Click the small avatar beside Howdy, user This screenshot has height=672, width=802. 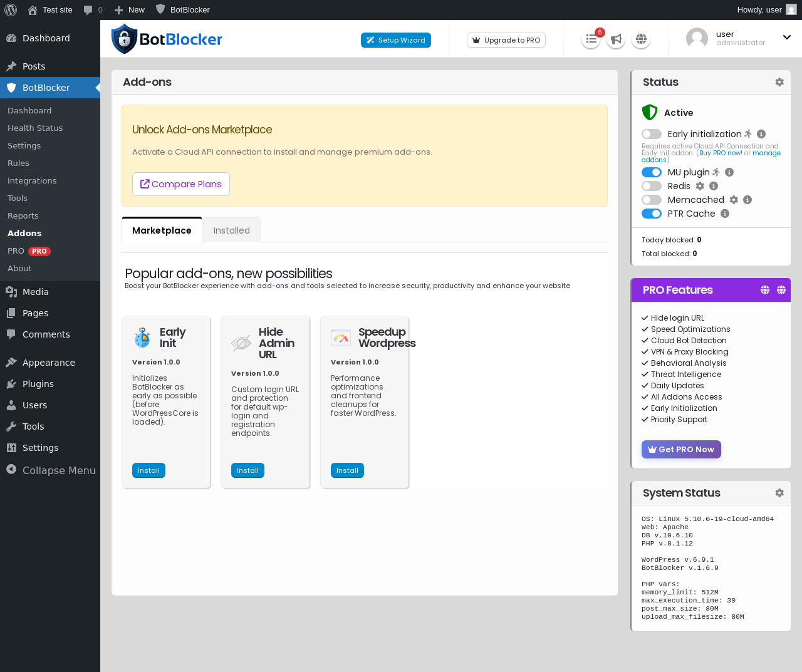(791, 10)
